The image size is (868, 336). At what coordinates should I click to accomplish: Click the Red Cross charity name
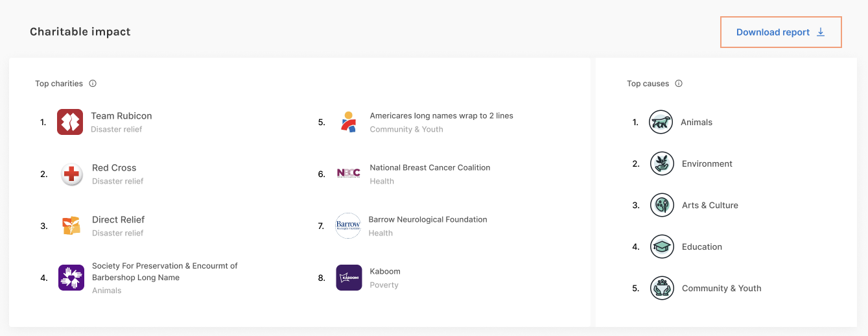coord(114,167)
